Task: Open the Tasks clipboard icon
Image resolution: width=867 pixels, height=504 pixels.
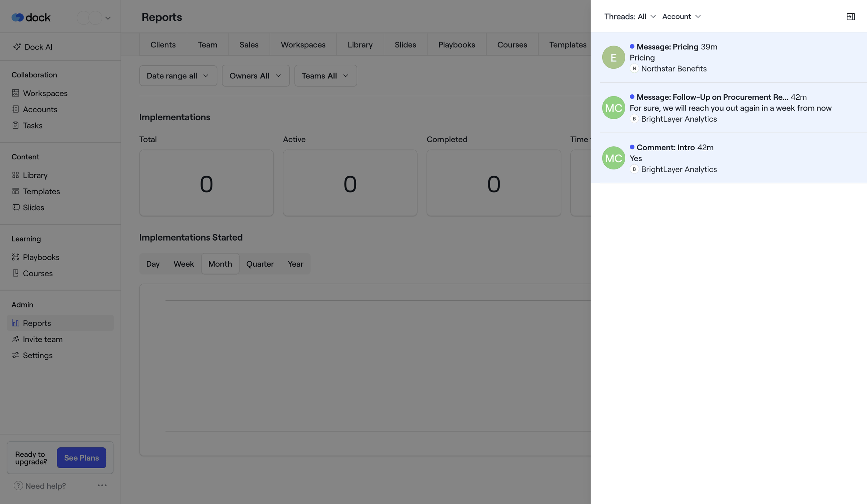Action: coord(15,125)
